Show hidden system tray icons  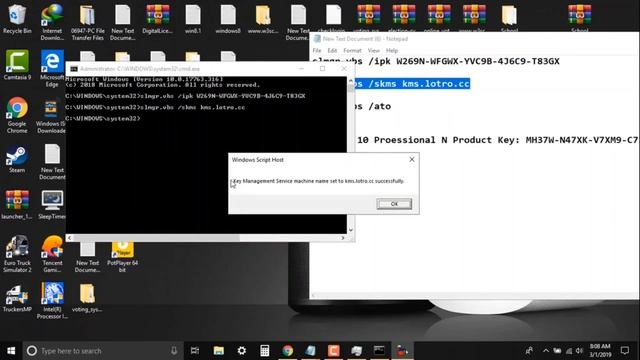(546, 351)
